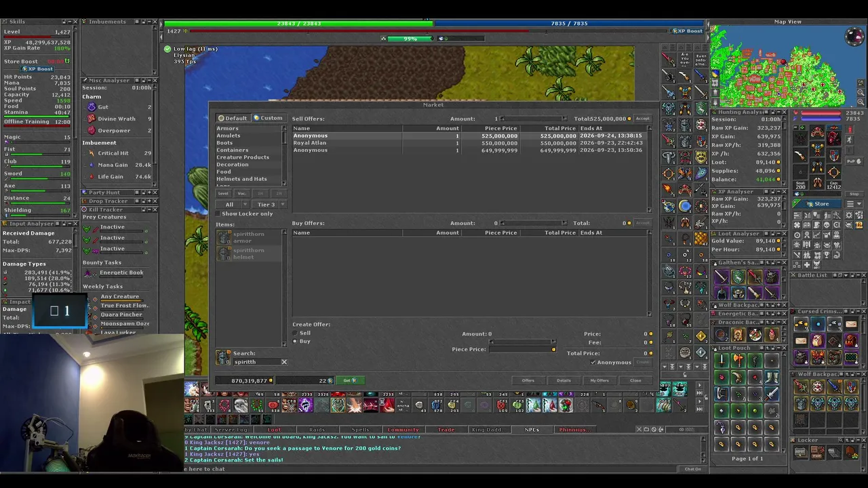Click the green Get coins button
The height and width of the screenshot is (488, 868).
pyautogui.click(x=349, y=380)
